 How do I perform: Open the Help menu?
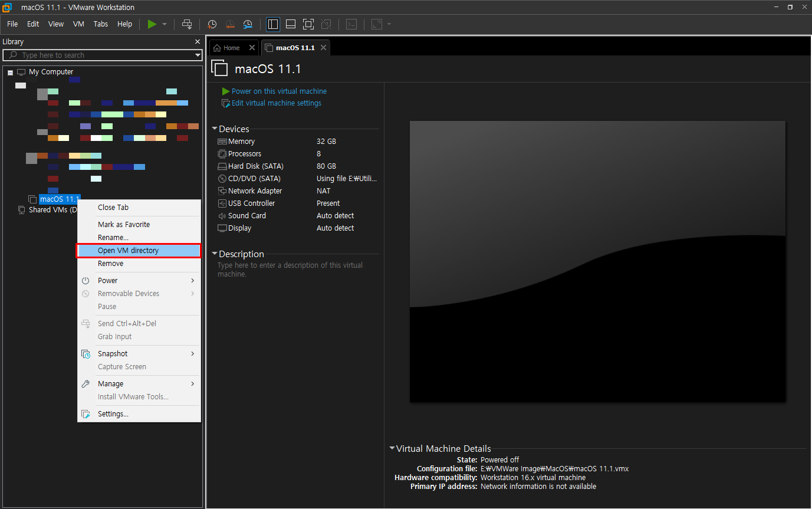(x=125, y=24)
